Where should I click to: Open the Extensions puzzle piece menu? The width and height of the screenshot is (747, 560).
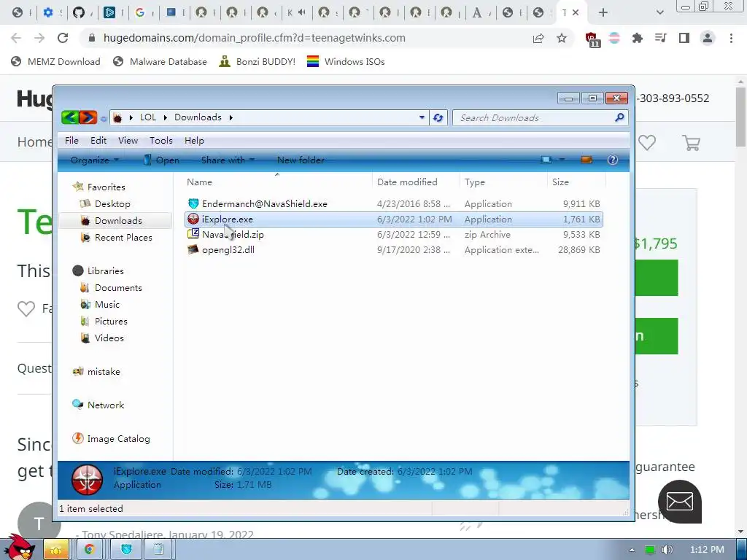[637, 38]
